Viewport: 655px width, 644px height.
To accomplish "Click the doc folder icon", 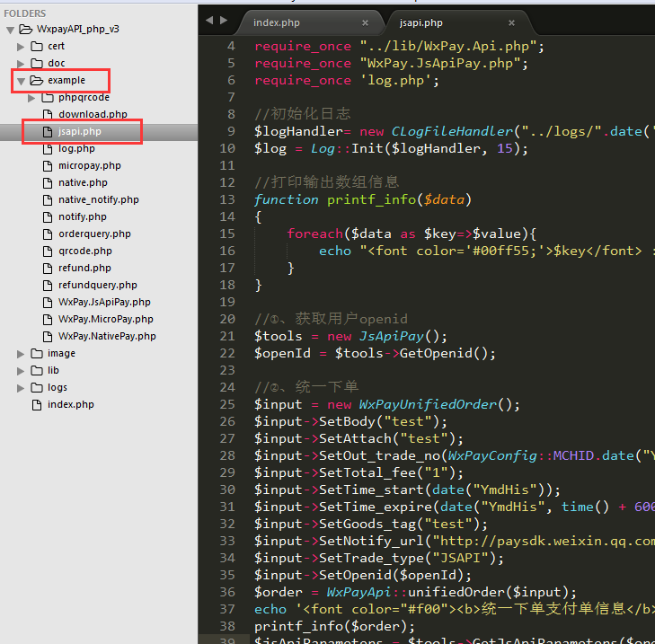I will pyautogui.click(x=37, y=63).
